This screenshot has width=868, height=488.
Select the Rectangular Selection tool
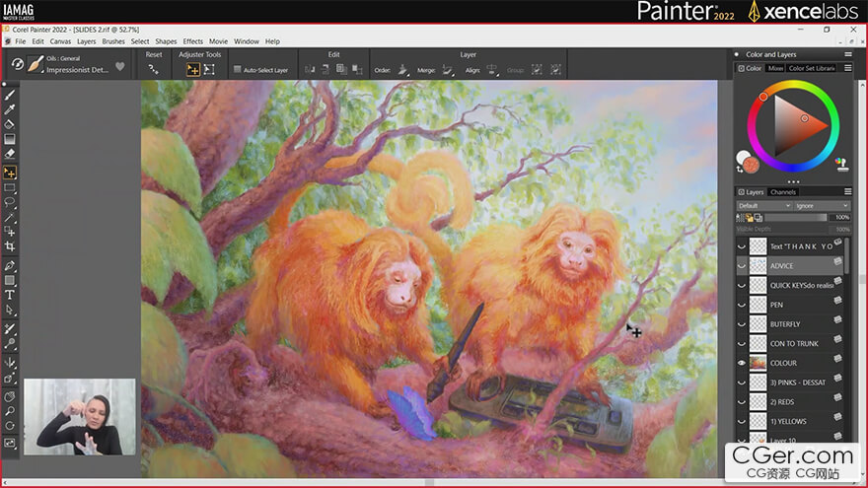[x=10, y=187]
